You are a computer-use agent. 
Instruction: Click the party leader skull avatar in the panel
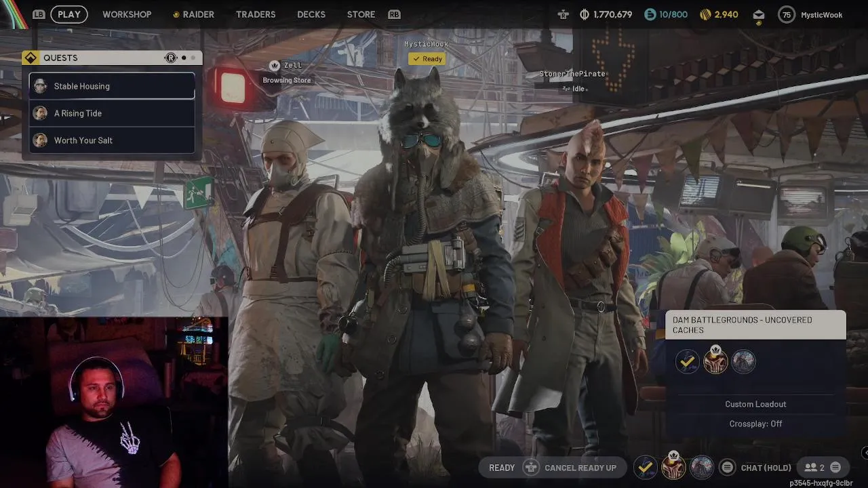coord(715,361)
